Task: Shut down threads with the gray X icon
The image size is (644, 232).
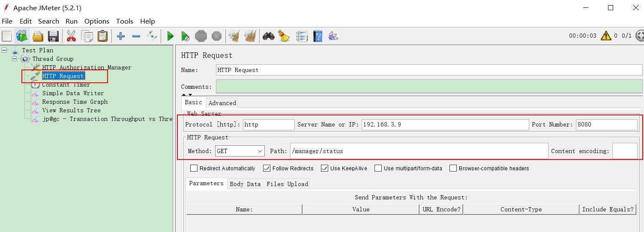Action: point(217,36)
